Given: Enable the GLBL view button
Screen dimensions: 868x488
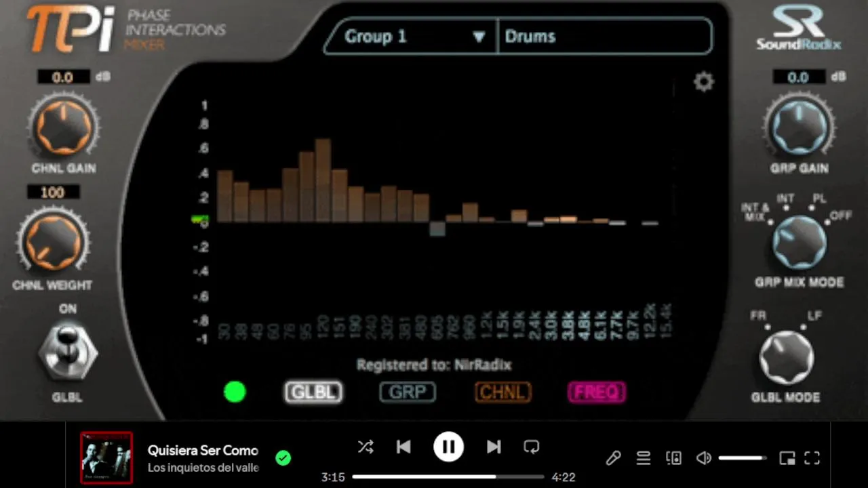Looking at the screenshot, I should pos(313,392).
